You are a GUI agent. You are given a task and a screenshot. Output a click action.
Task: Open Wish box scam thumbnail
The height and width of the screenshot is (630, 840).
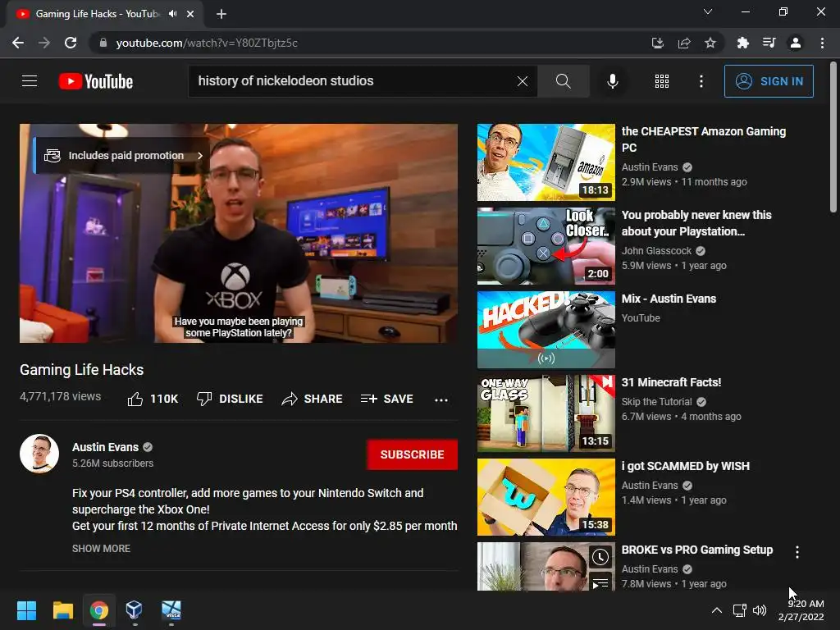(546, 496)
